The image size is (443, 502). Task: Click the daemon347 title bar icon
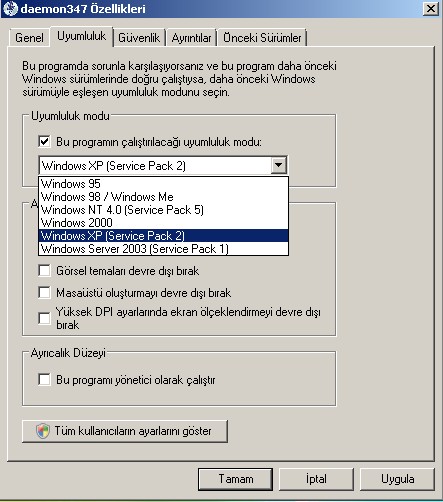[10, 8]
